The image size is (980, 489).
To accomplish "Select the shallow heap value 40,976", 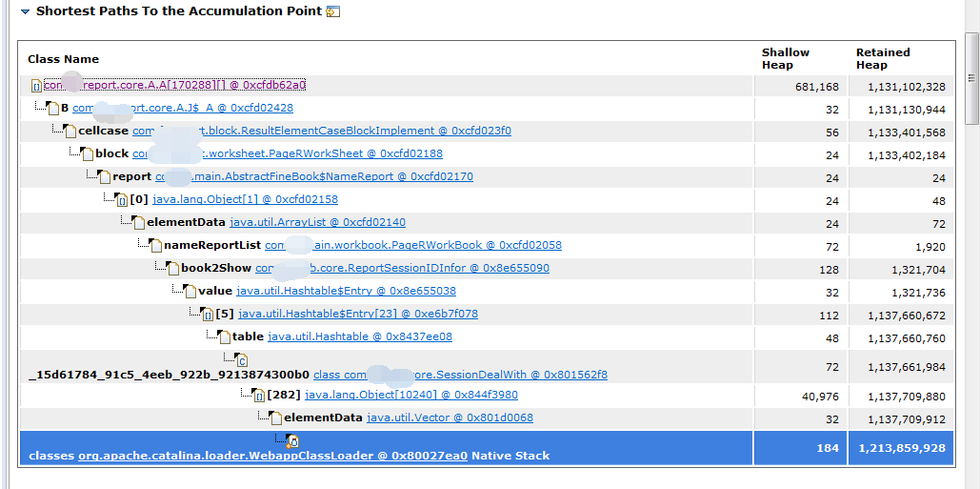I will pos(820,397).
